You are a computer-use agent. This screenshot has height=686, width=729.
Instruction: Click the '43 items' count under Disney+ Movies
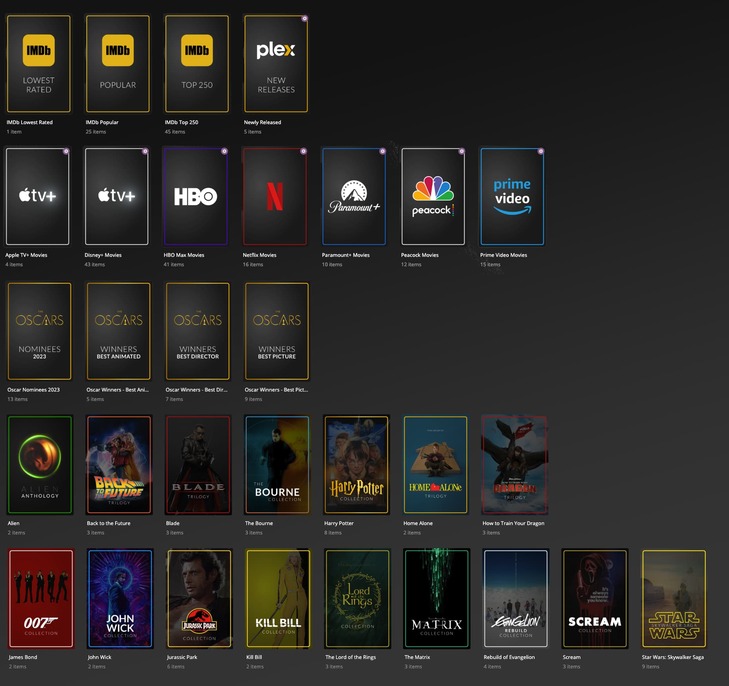click(94, 264)
